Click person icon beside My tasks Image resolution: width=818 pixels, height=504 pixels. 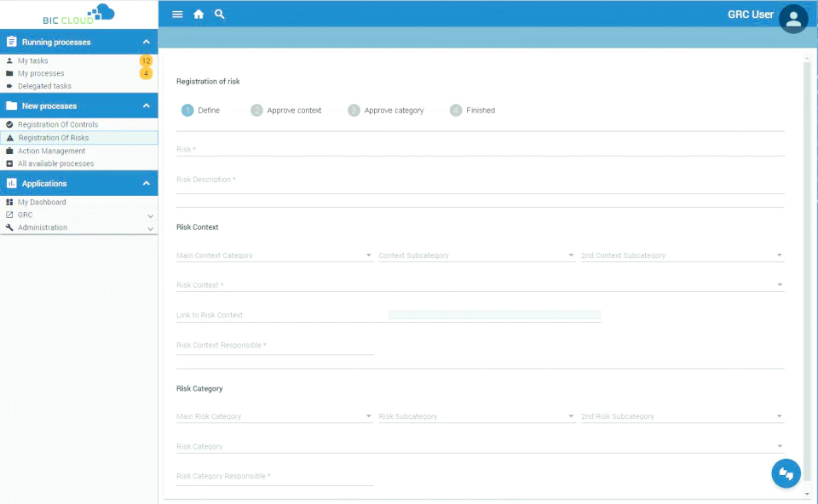click(x=9, y=61)
